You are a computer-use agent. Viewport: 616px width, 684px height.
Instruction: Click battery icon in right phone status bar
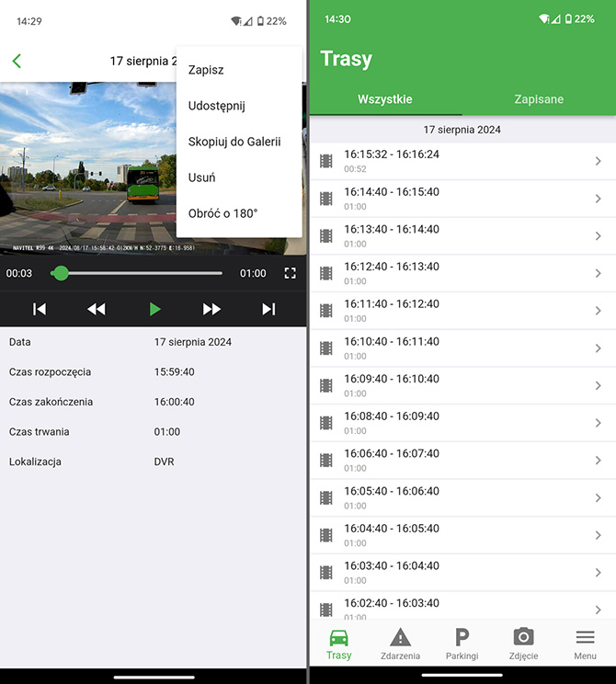pyautogui.click(x=568, y=18)
